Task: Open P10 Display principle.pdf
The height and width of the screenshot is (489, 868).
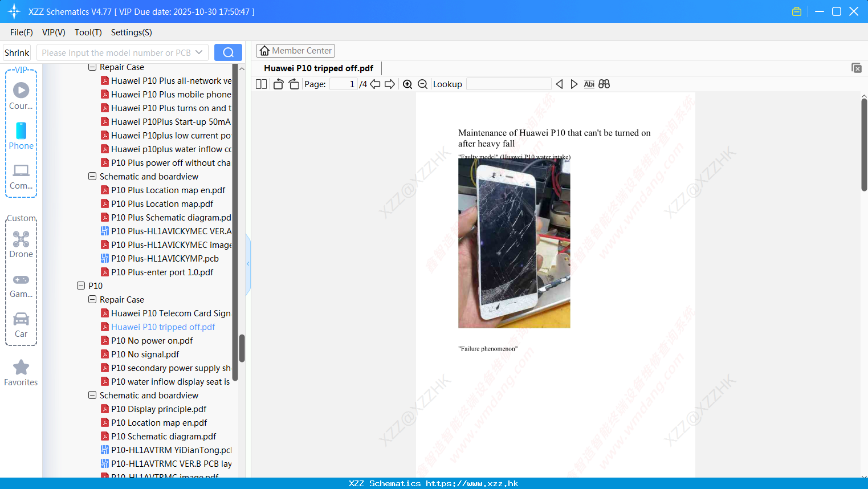Action: point(158,409)
